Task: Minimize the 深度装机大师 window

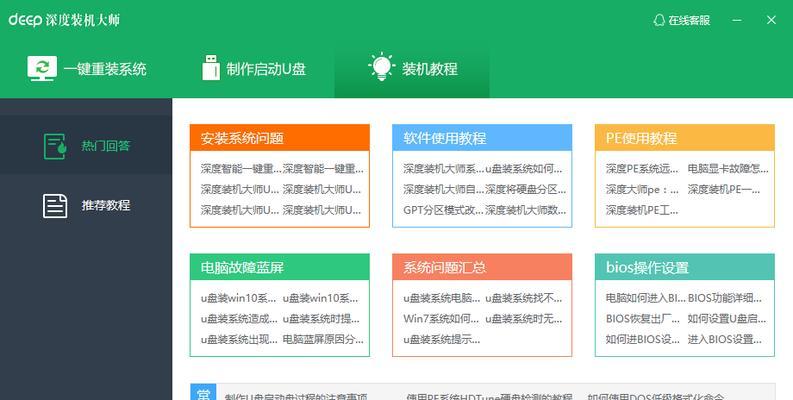Action: tap(737, 20)
